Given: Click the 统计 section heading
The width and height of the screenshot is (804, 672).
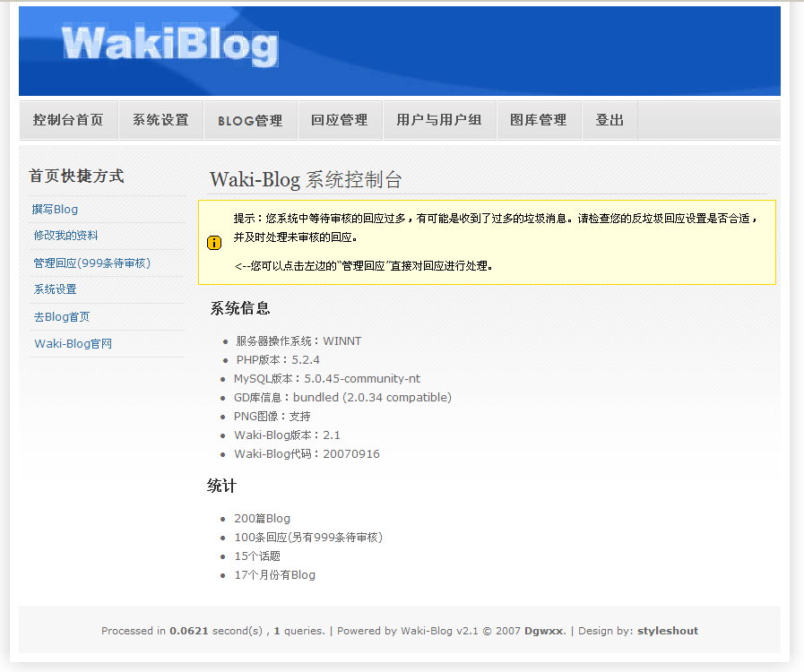Looking at the screenshot, I should [x=221, y=486].
